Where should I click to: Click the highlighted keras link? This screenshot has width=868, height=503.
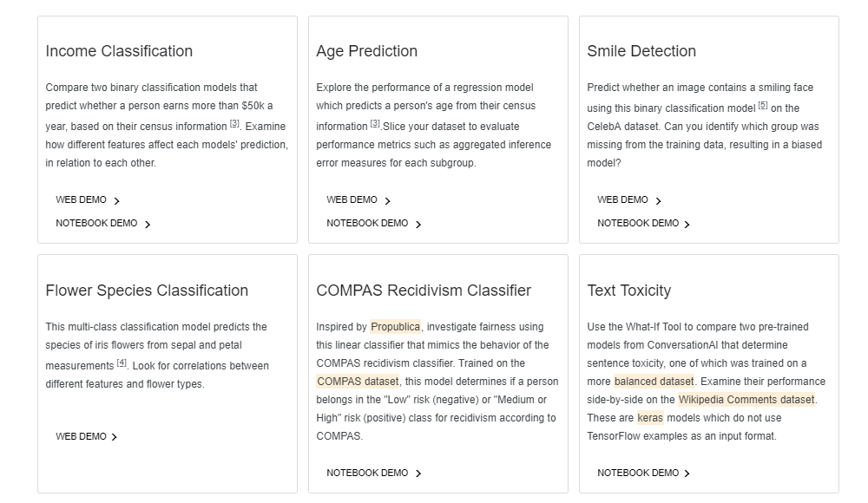(x=650, y=418)
